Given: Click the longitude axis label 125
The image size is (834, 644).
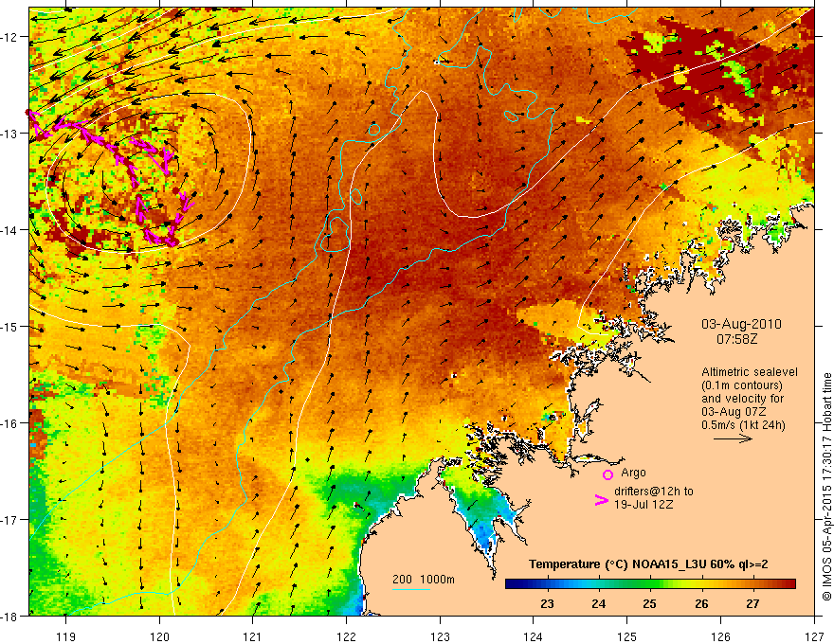Looking at the screenshot, I should click(x=627, y=636).
